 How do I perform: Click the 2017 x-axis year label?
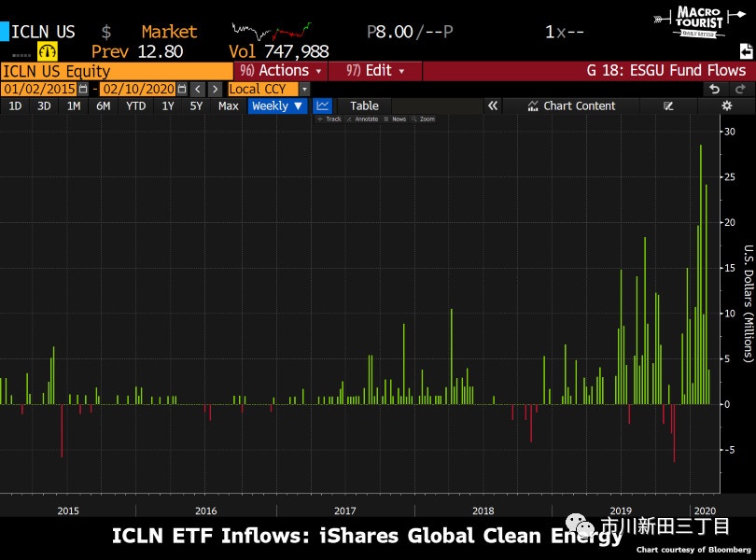click(344, 511)
